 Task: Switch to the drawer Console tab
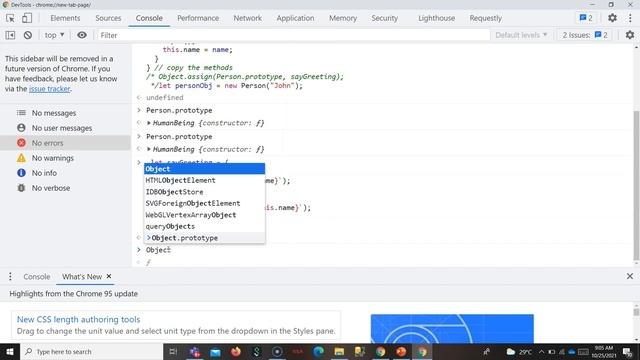coord(36,277)
